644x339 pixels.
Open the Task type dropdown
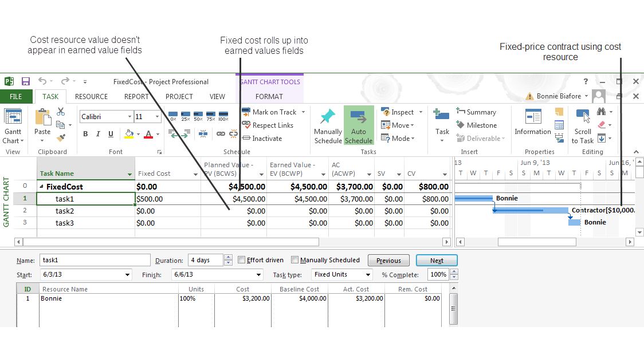[x=368, y=274]
